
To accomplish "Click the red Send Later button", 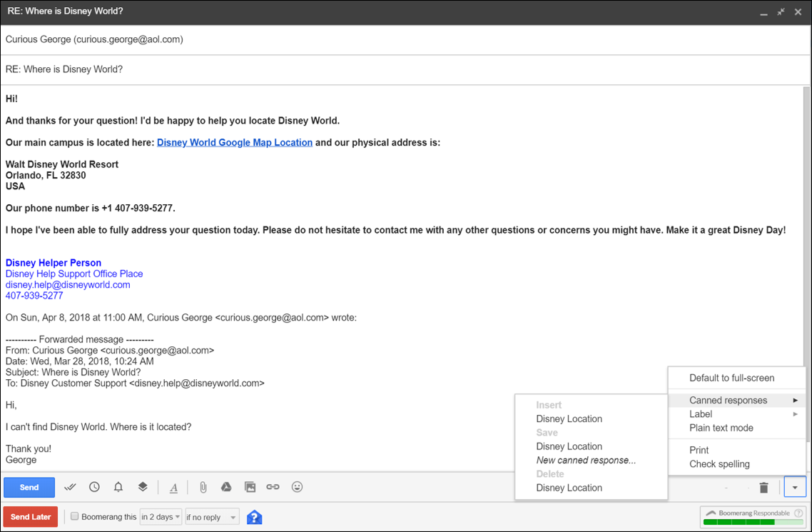I will [31, 517].
